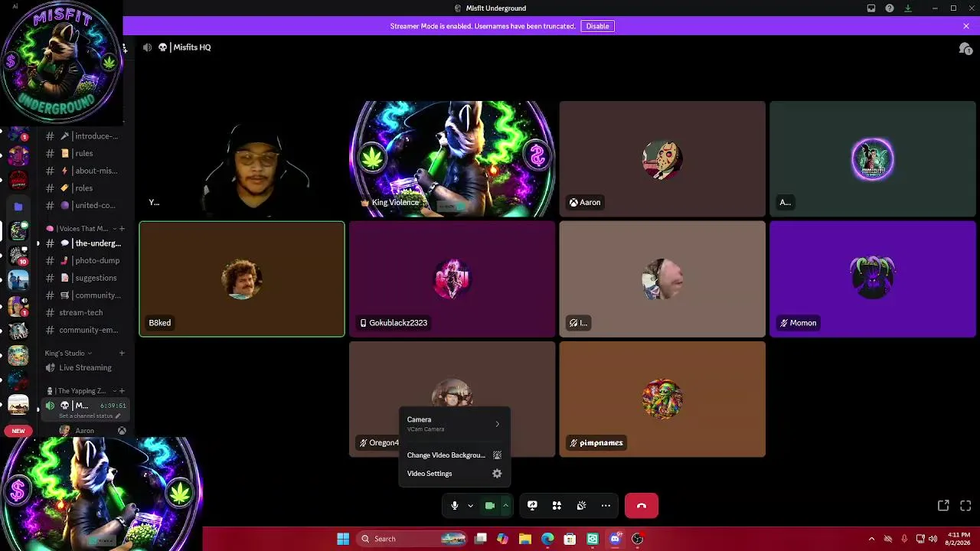Click the gear icon beside Video Settings

click(497, 474)
